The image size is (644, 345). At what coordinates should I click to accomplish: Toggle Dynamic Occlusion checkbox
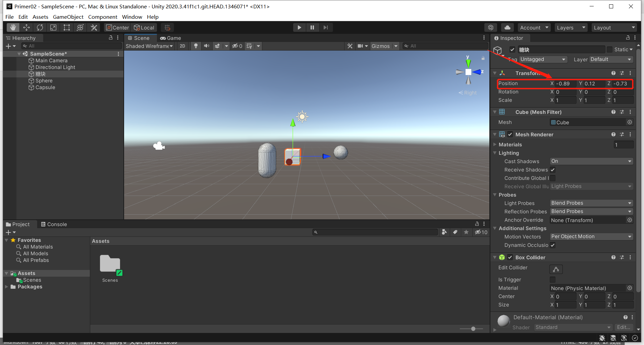[x=552, y=245]
